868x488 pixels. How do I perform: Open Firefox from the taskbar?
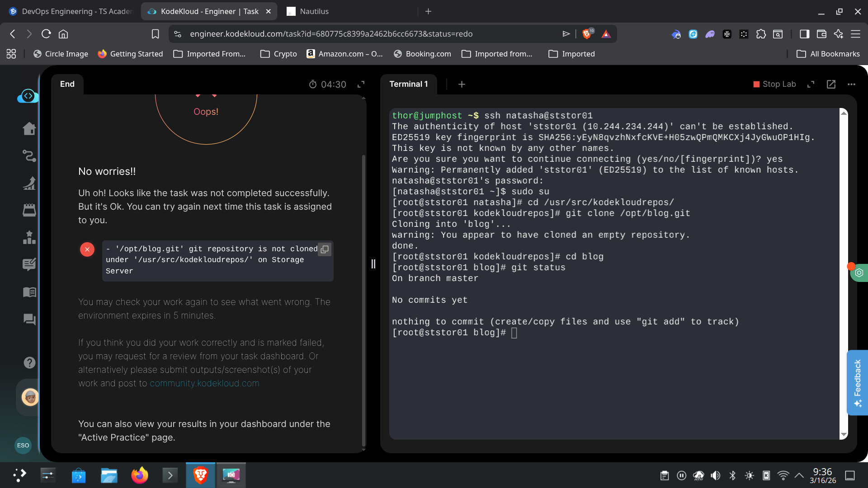tap(139, 475)
